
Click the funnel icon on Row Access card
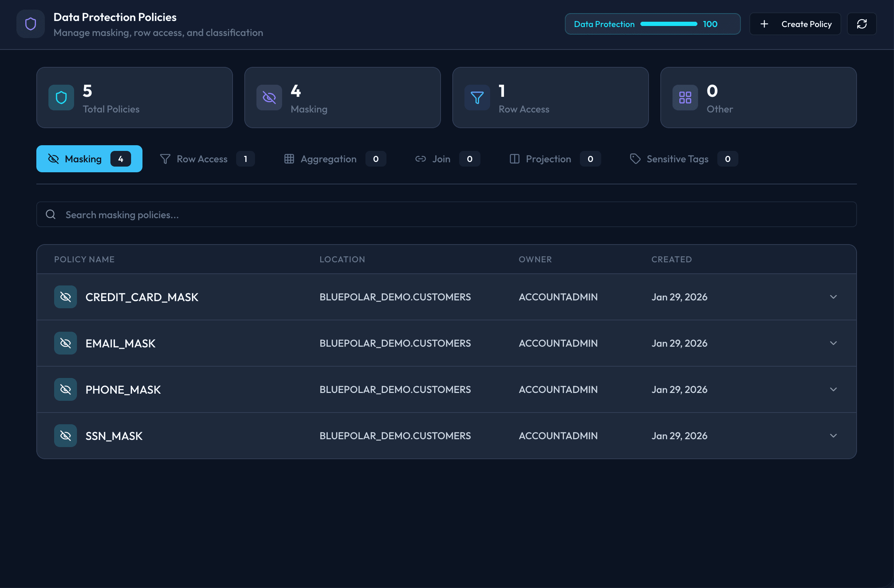(477, 98)
